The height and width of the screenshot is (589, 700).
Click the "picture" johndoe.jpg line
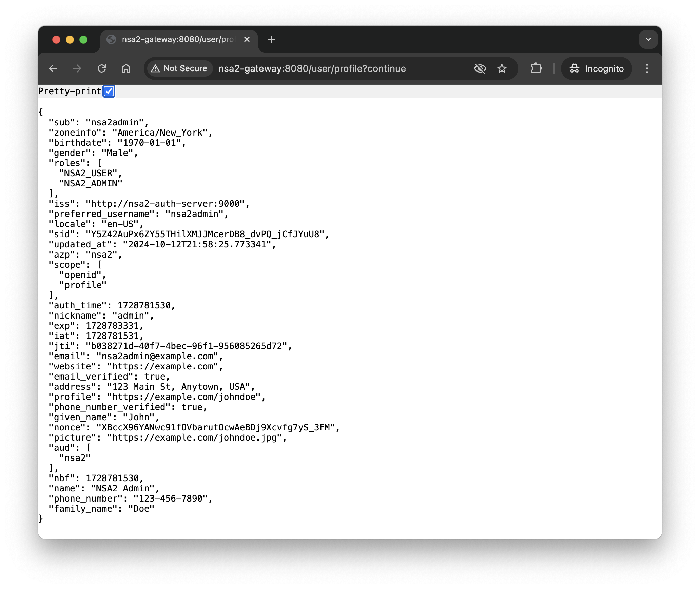pos(168,438)
